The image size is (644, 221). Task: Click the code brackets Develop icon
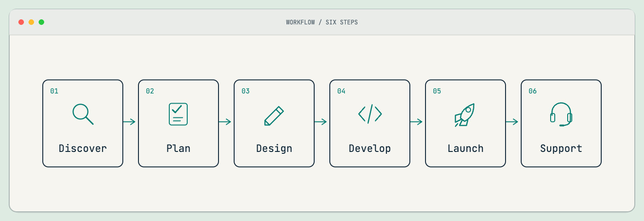coord(370,114)
